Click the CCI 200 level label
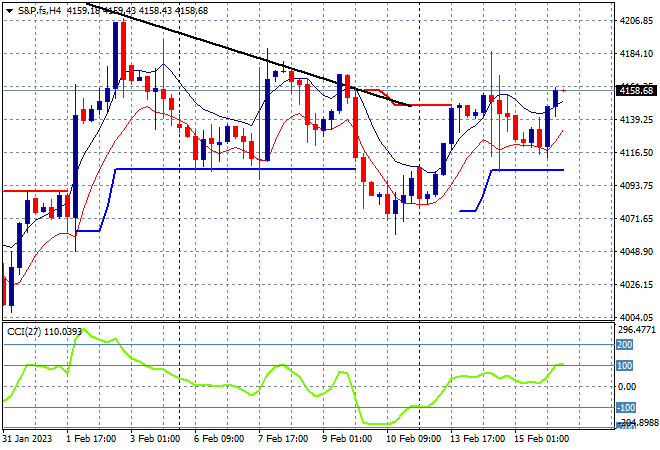This screenshot has width=660, height=450. (x=625, y=345)
